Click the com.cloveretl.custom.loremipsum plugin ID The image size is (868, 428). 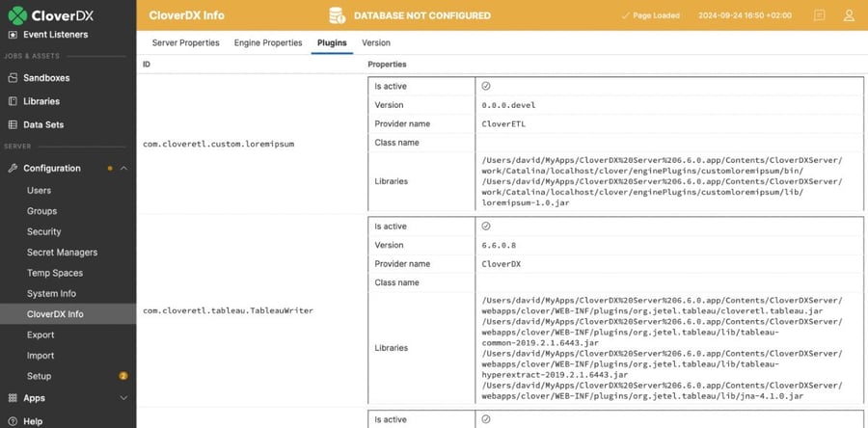[x=219, y=144]
